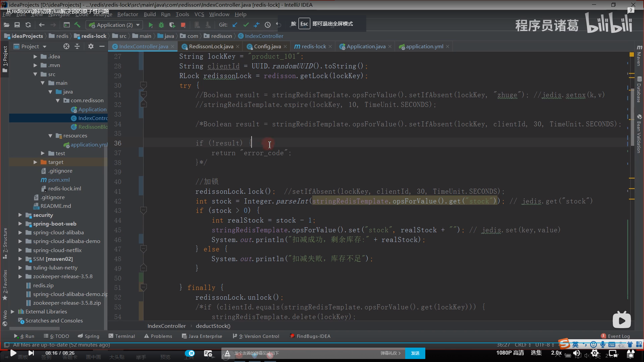644x362 pixels.
Task: Collapse the try block fold marker at line 30
Action: [x=143, y=85]
